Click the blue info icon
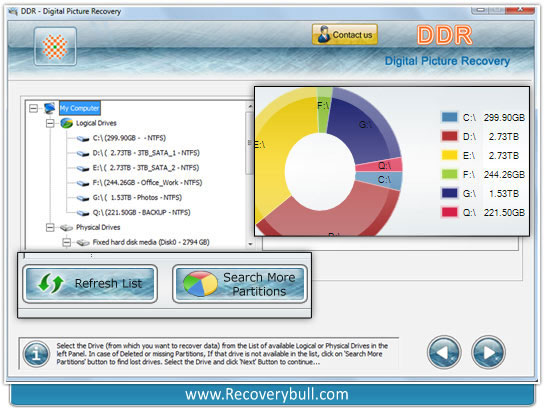 click(36, 354)
